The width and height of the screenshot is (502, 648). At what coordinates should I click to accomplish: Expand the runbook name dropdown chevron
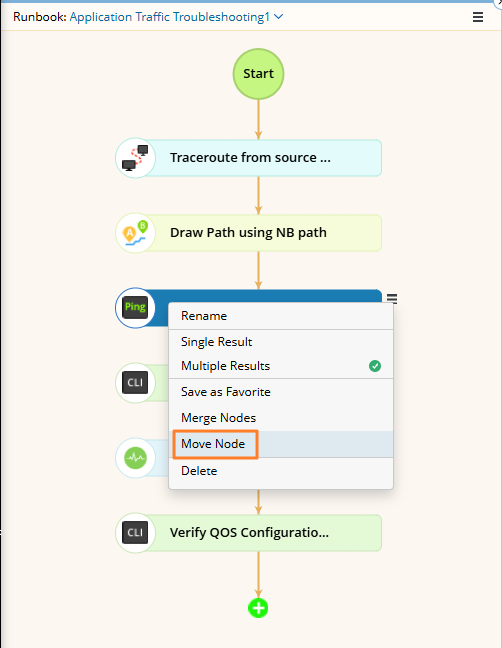click(x=279, y=17)
